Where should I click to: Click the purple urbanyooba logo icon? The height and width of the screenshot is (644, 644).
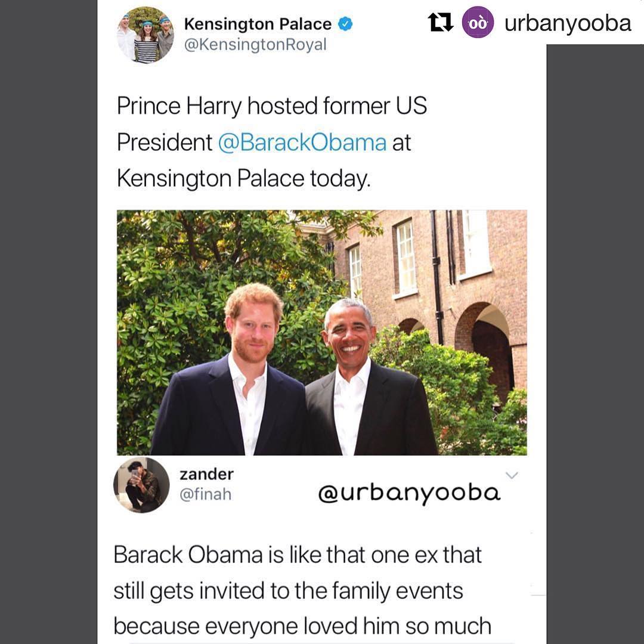[x=478, y=23]
